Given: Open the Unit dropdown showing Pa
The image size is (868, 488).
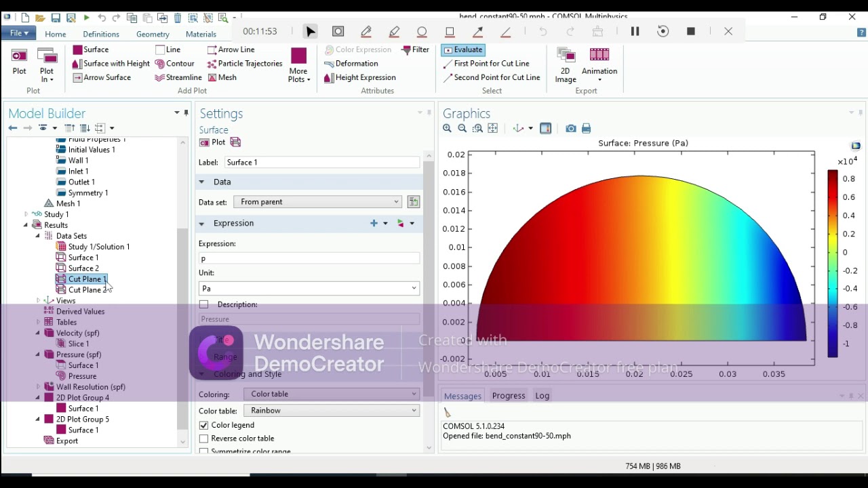Looking at the screenshot, I should 309,289.
